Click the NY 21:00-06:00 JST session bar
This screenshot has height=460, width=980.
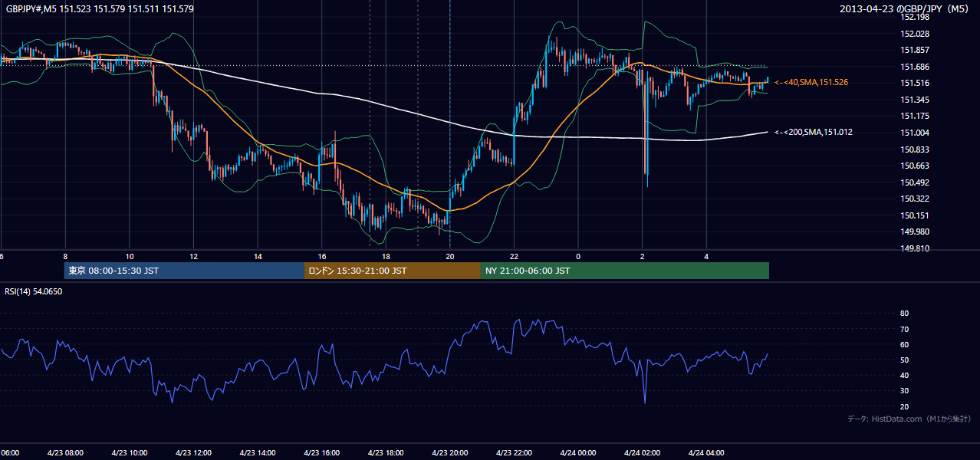click(625, 271)
